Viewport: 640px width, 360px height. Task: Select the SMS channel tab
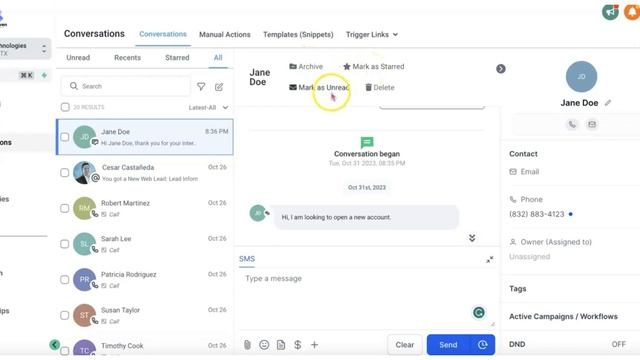247,259
